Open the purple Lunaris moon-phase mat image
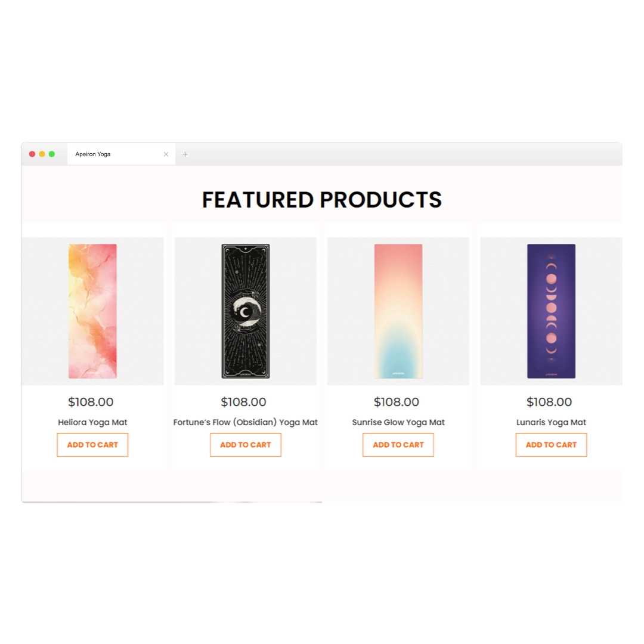The height and width of the screenshot is (644, 644). tap(551, 311)
